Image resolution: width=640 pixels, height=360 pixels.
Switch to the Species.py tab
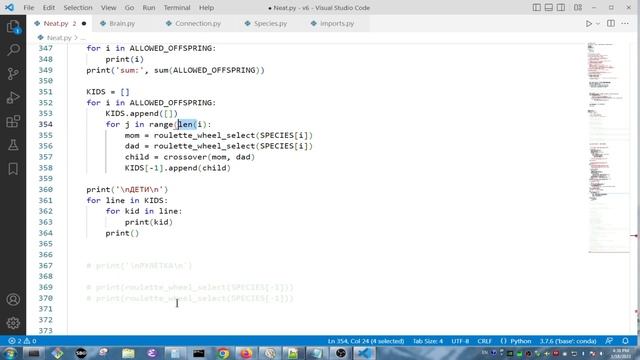tap(270, 24)
